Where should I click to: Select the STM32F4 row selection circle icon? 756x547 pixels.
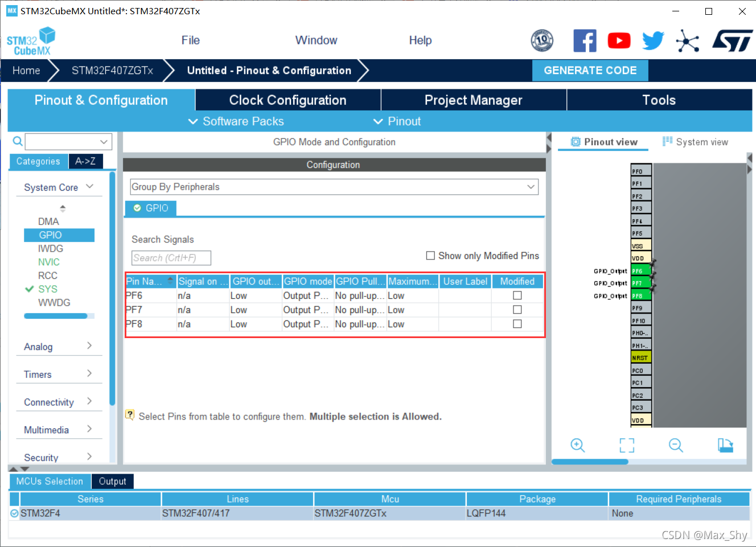click(14, 513)
